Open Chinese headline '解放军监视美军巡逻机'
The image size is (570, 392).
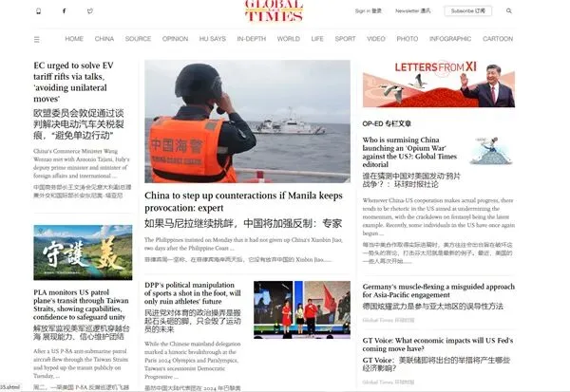[82, 333]
